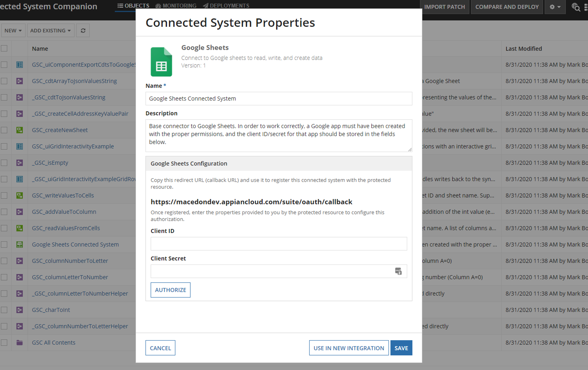The image size is (588, 370).
Task: Click the rule icon beside GSC_columnNumberToLetter
Action: (20, 261)
